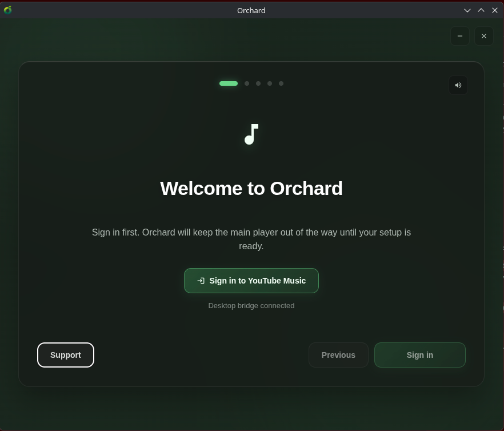Click the 'Sign in first' description text

[x=251, y=239]
